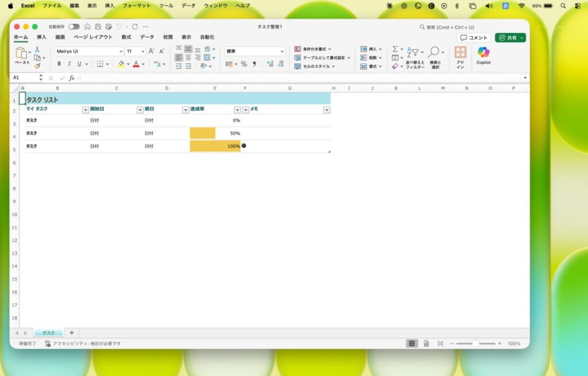Open the アドイン (Add-ins) icon
The height and width of the screenshot is (376, 588).
(x=460, y=57)
